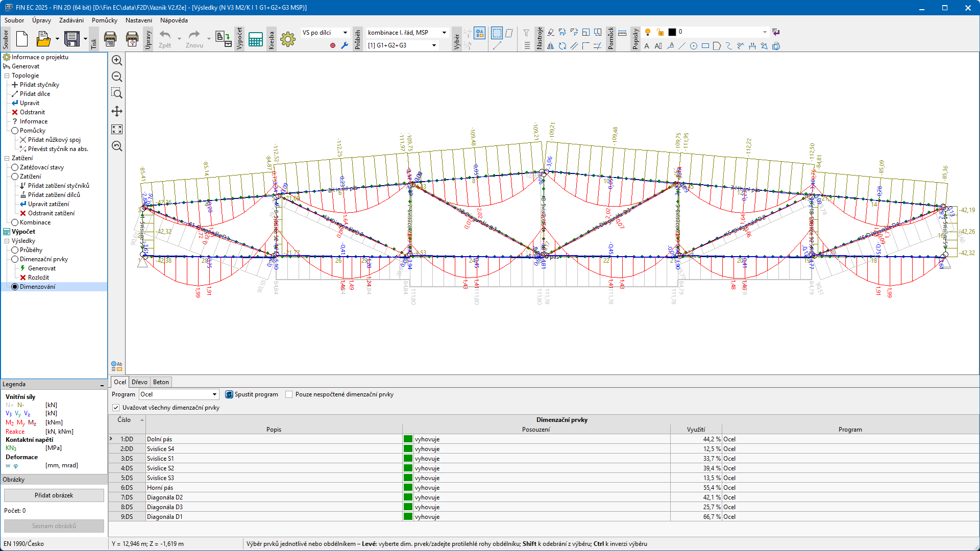This screenshot has height=551, width=980.
Task: Select the ruler measurement tool
Action: (x=622, y=33)
